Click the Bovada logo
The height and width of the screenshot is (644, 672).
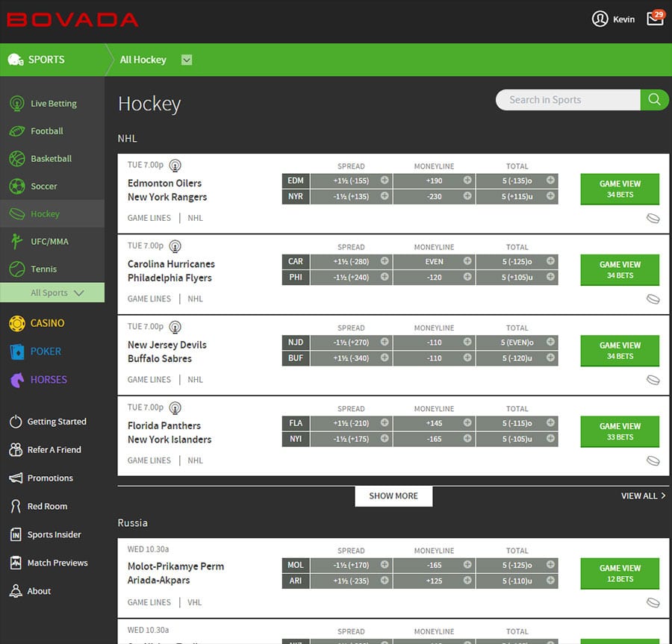(72, 19)
